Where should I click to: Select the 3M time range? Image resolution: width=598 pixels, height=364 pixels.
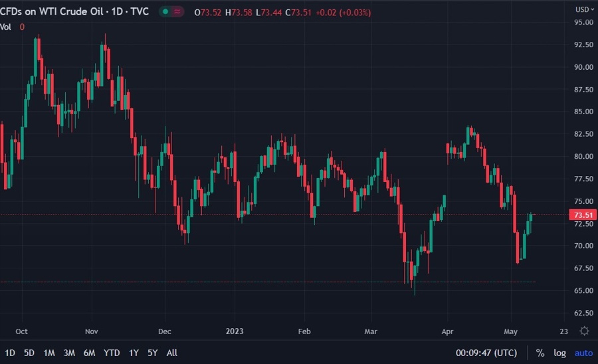(x=69, y=353)
